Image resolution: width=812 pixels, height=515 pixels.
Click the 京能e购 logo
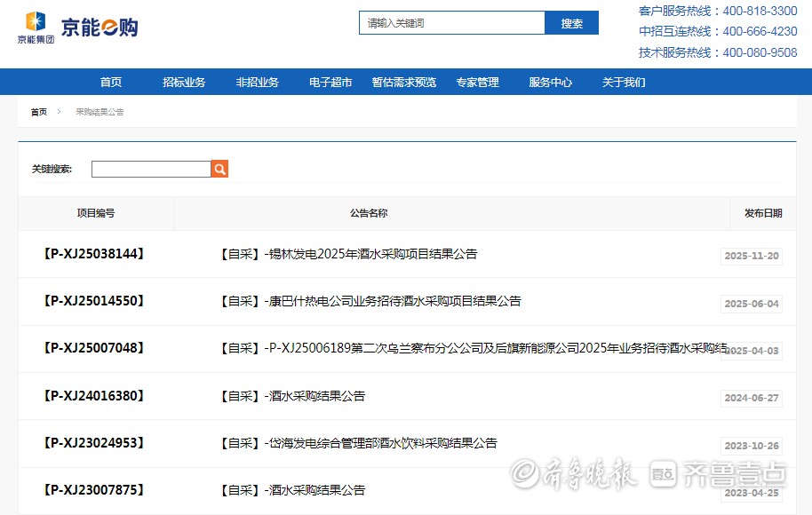78,28
